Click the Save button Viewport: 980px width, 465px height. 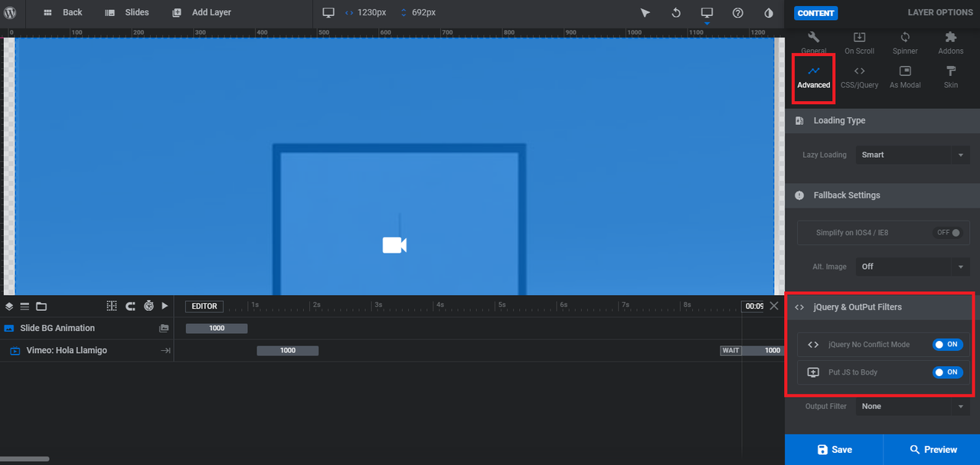[834, 450]
